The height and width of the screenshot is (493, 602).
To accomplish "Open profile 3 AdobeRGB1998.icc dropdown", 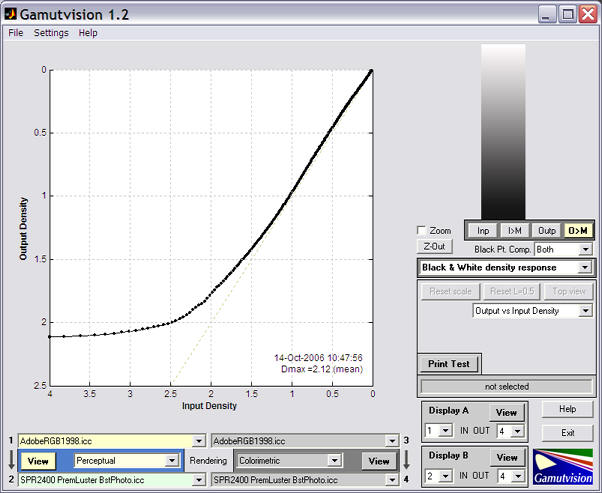I will pyautogui.click(x=305, y=441).
